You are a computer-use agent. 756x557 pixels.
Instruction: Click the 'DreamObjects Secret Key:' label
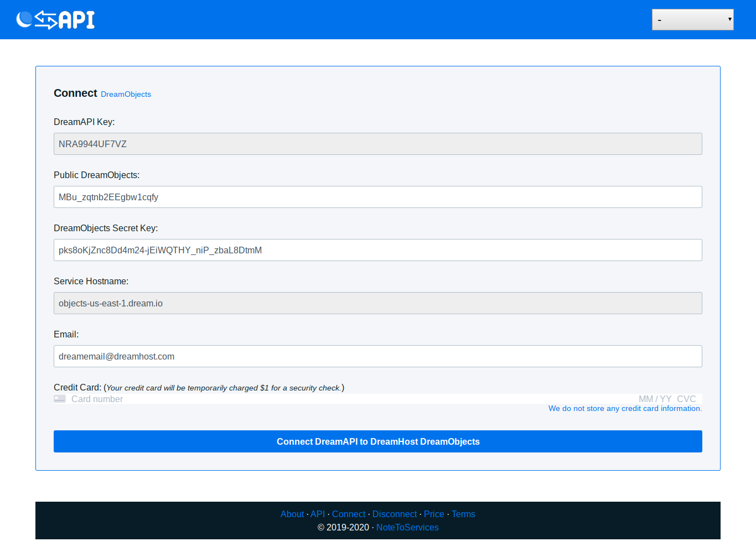coord(106,228)
